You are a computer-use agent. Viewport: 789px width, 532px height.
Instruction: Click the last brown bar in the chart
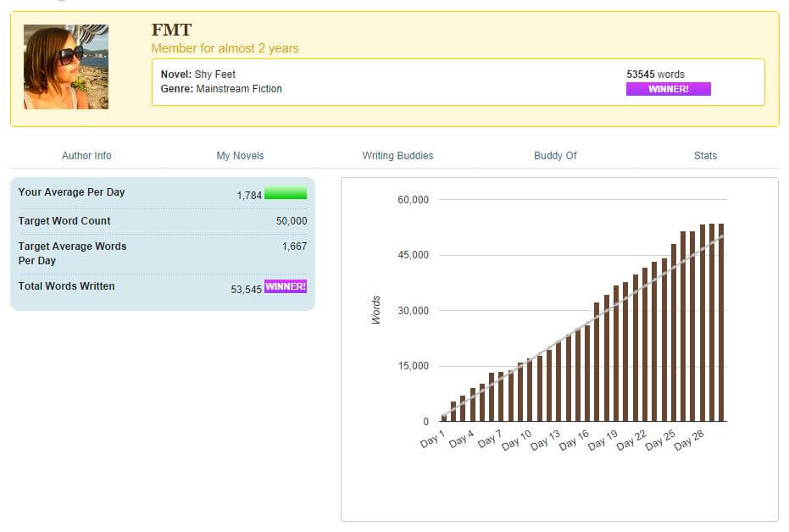point(721,323)
